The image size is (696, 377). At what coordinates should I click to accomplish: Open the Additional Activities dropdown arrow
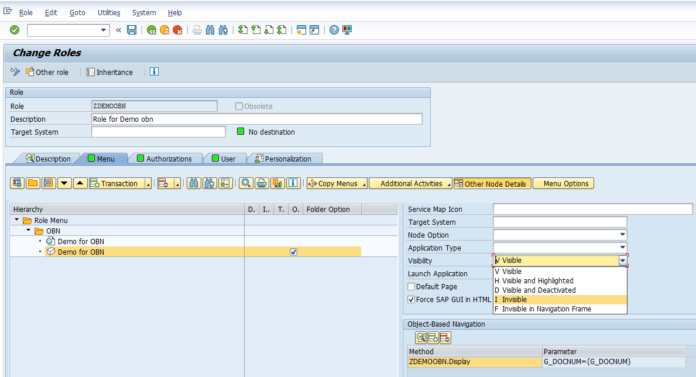coord(449,184)
